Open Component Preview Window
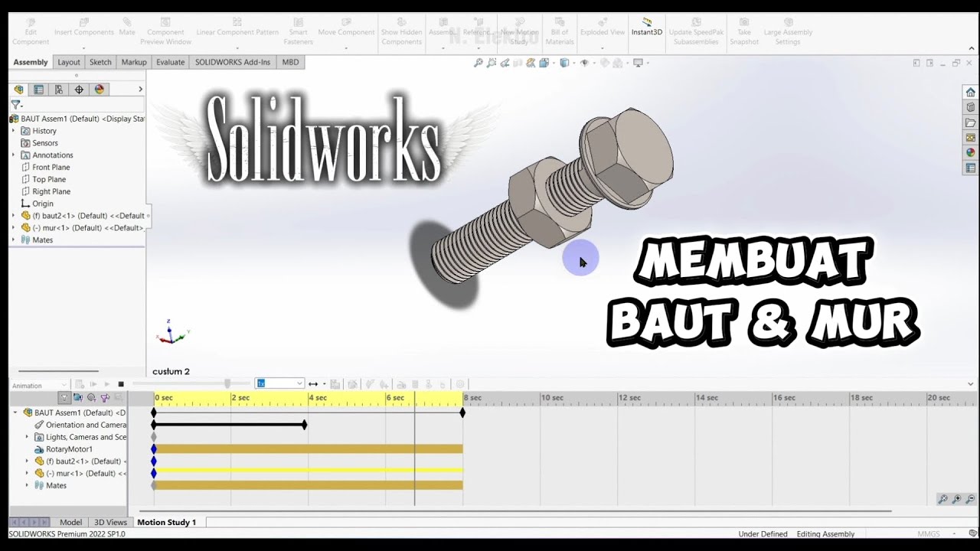The height and width of the screenshot is (551, 980). coord(165,31)
